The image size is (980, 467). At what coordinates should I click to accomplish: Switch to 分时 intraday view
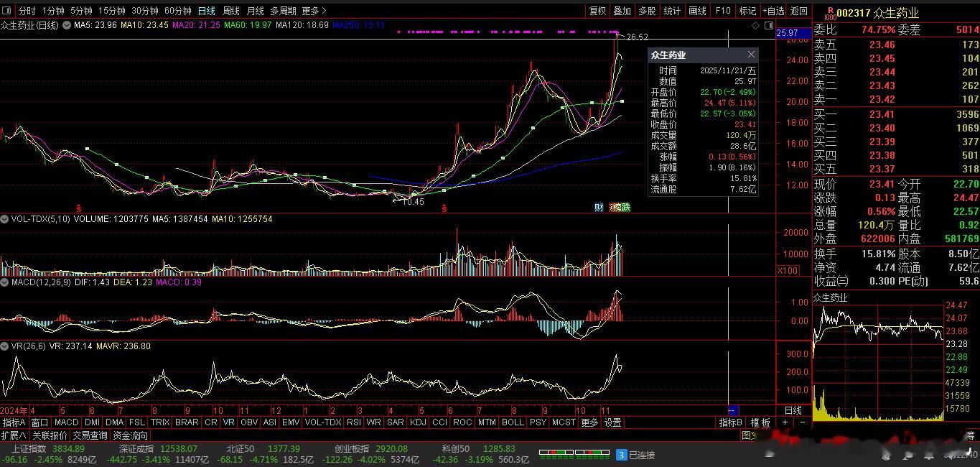tap(27, 11)
